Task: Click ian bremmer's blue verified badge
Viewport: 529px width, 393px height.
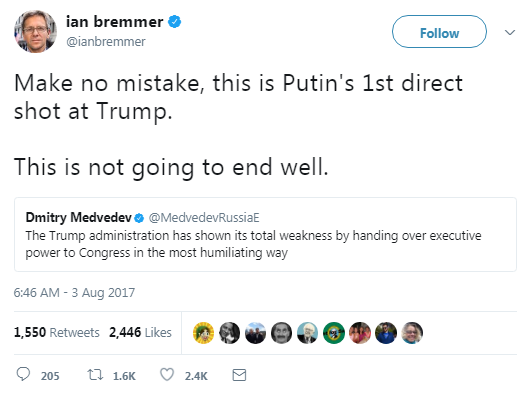Action: coord(175,22)
